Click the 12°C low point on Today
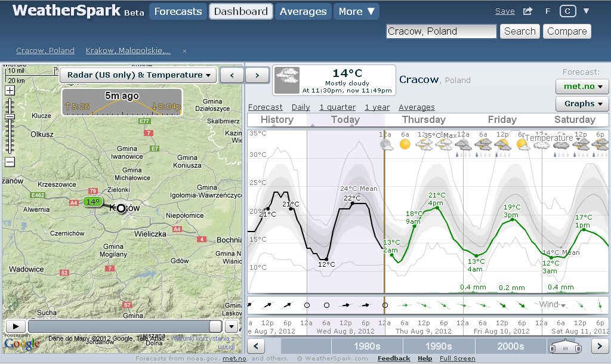611x364 pixels. [326, 259]
